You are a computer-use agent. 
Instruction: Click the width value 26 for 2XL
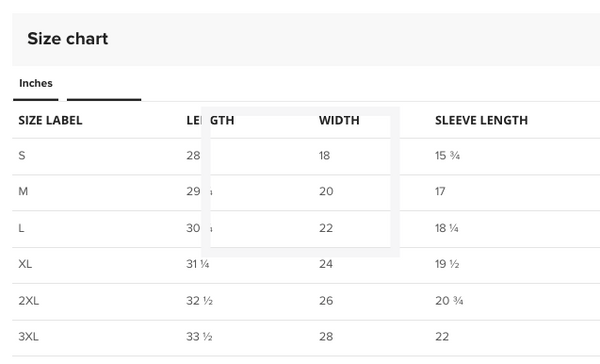pyautogui.click(x=326, y=301)
